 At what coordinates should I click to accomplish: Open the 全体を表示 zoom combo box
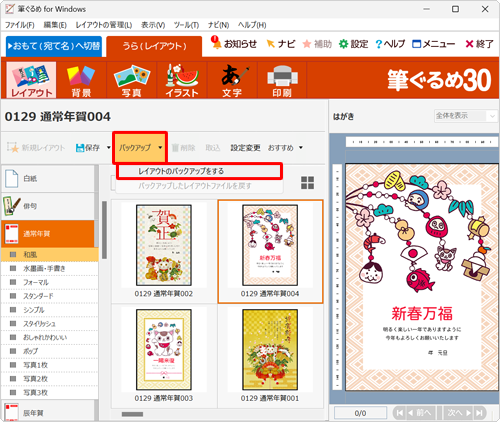pyautogui.click(x=465, y=116)
